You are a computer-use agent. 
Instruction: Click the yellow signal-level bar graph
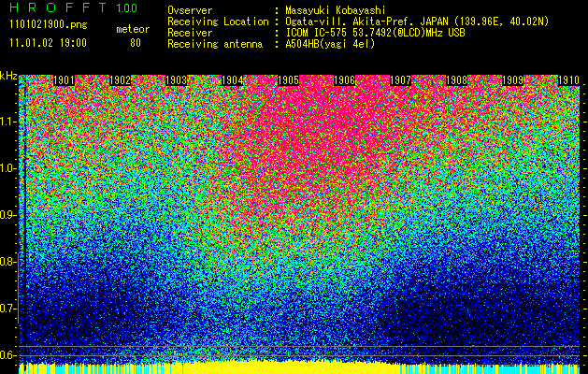[x=299, y=367]
